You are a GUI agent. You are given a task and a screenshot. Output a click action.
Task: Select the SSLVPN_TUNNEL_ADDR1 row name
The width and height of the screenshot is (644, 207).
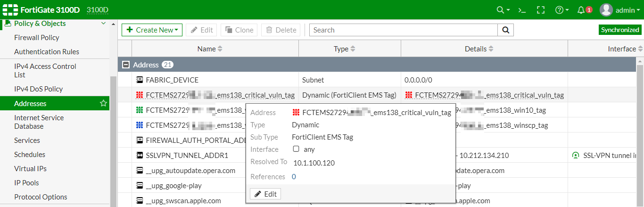click(187, 156)
